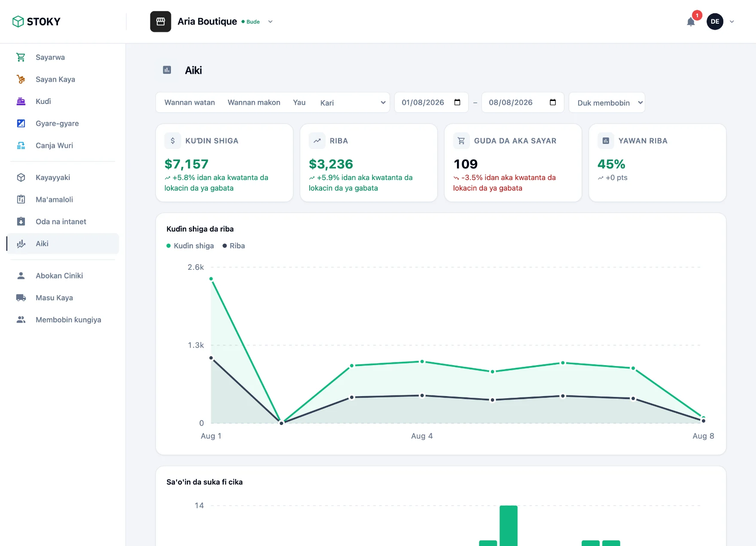Click the $7,157 Kuɗin Shiga value

(x=186, y=164)
